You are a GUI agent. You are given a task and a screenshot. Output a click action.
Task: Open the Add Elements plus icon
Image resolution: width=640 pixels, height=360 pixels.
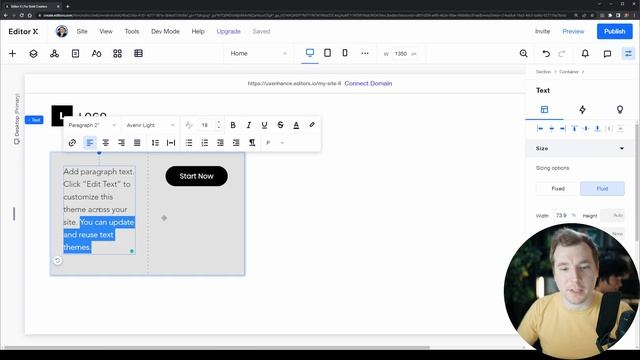[x=12, y=53]
